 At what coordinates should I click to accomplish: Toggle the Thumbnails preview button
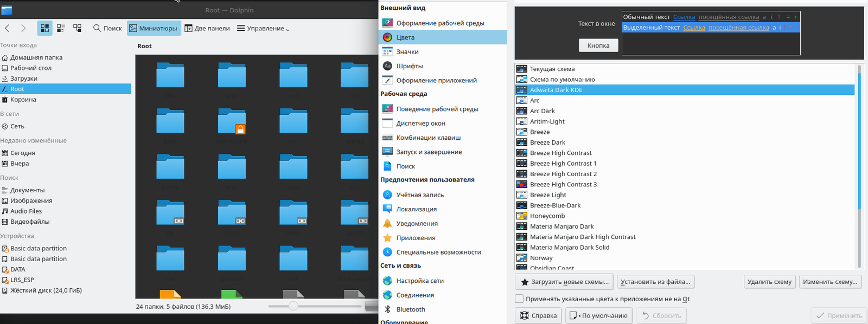point(154,28)
